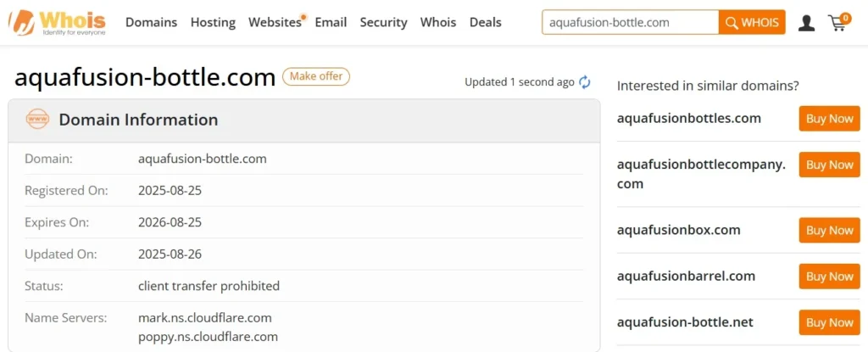Buy Now for aquafusion-bottle.net
The width and height of the screenshot is (868, 352).
(829, 322)
